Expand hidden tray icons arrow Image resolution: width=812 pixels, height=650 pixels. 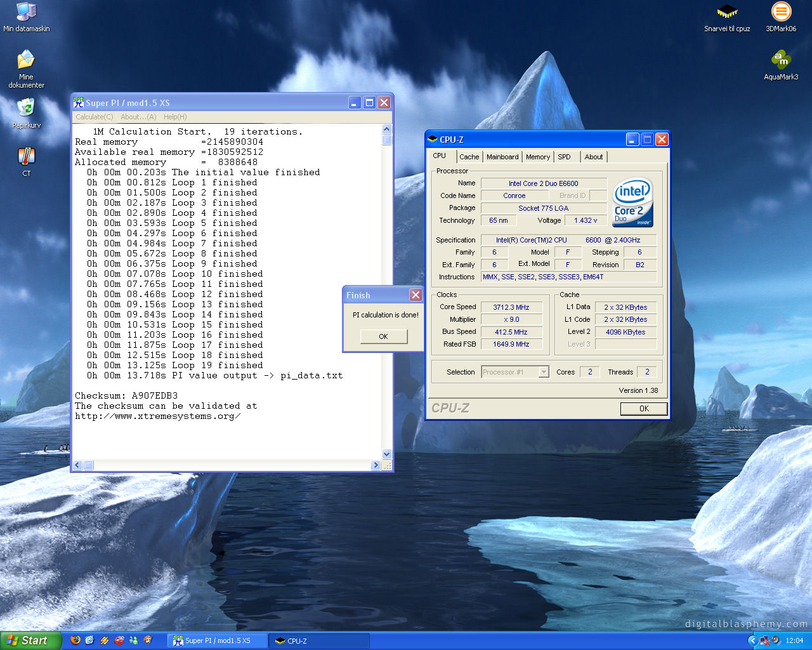click(753, 640)
